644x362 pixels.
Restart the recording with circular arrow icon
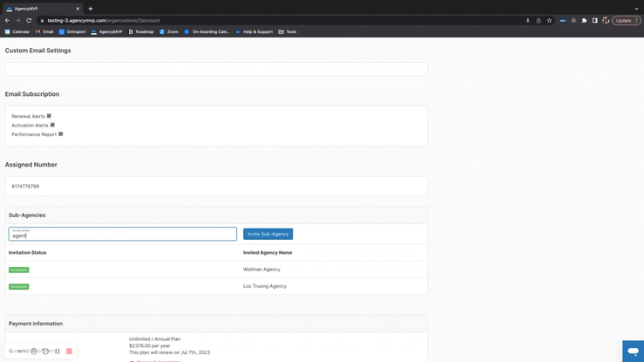pos(45,352)
